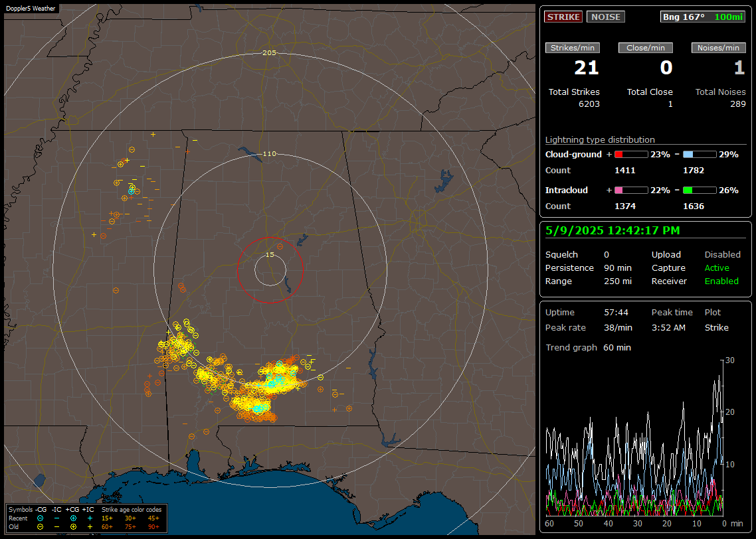Click the Persistence value 90 min
756x539 pixels.
tap(618, 268)
